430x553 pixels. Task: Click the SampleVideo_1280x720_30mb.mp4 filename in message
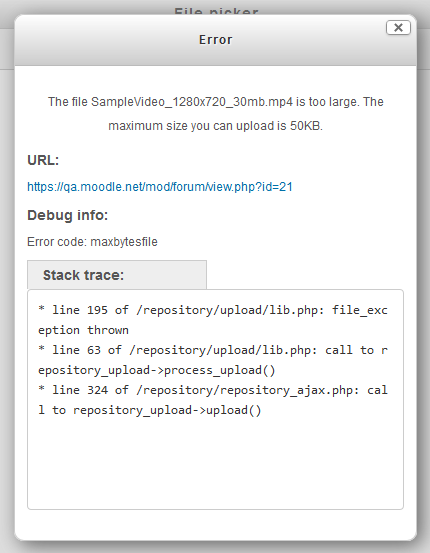[192, 102]
